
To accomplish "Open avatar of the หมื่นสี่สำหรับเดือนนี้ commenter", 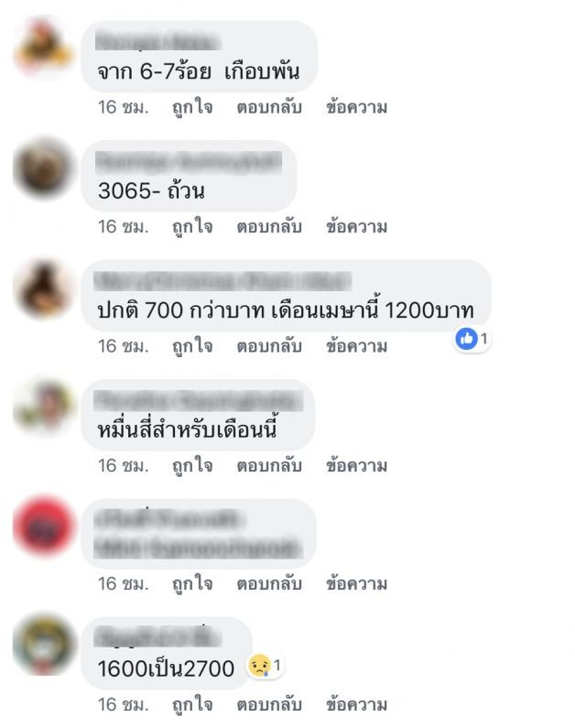I will point(44,407).
